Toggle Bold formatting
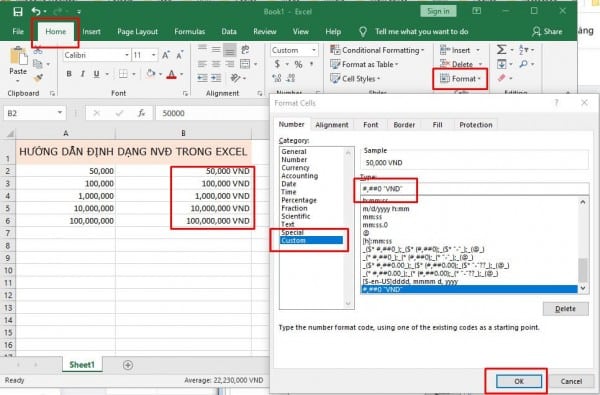This screenshot has width=600, height=395. [69, 73]
